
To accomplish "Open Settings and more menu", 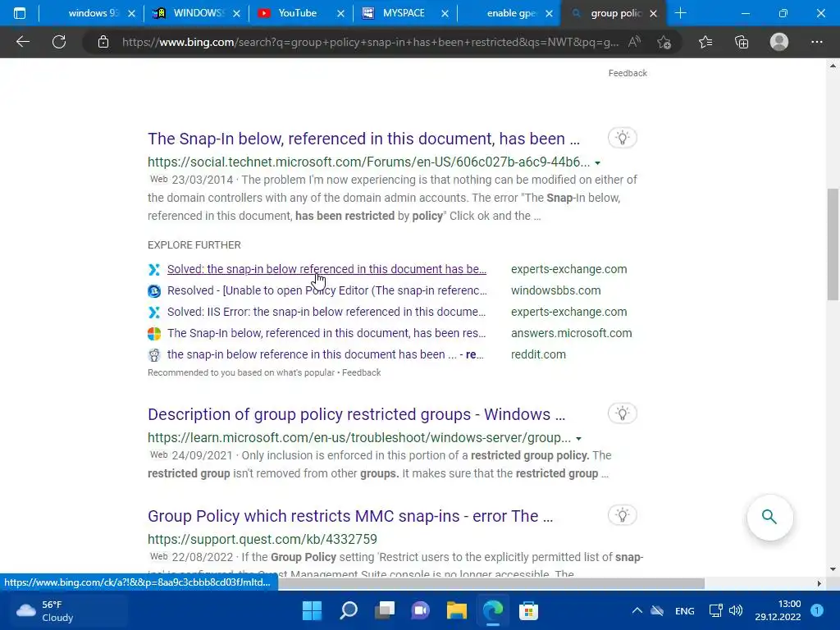I will click(816, 42).
